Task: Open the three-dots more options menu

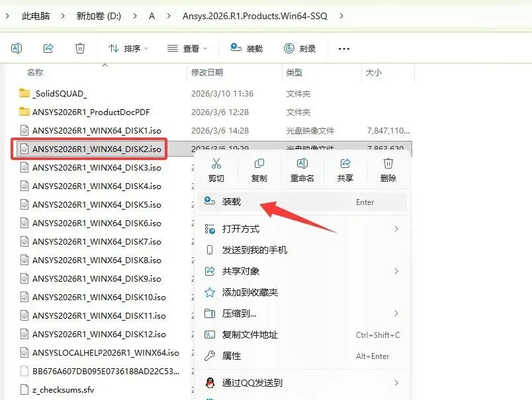Action: point(343,49)
